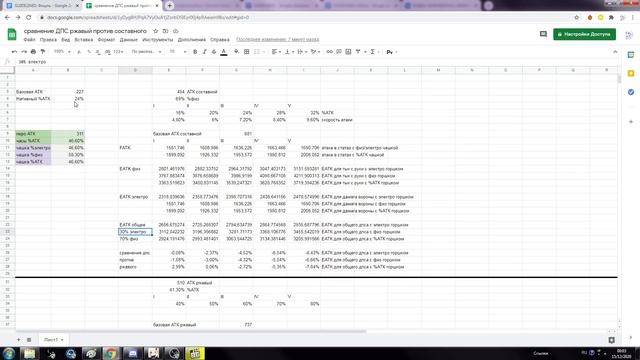Open Windows Start menu
The height and width of the screenshot is (360, 640).
point(9,353)
